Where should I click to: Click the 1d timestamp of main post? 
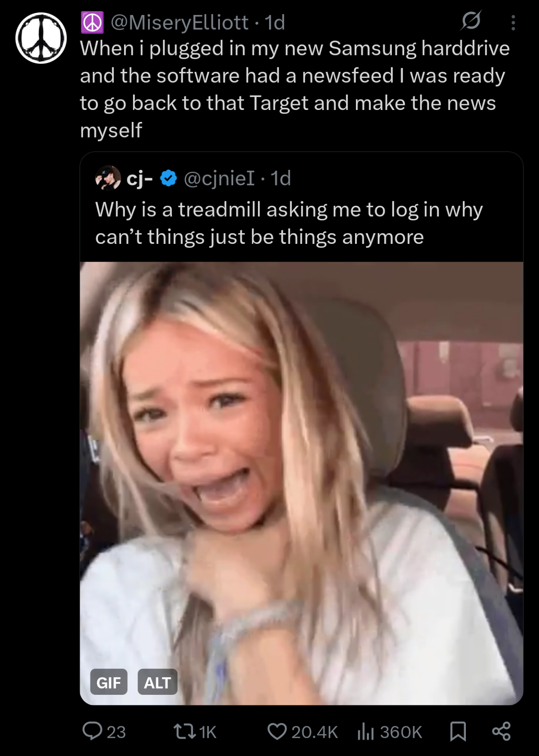(x=275, y=23)
